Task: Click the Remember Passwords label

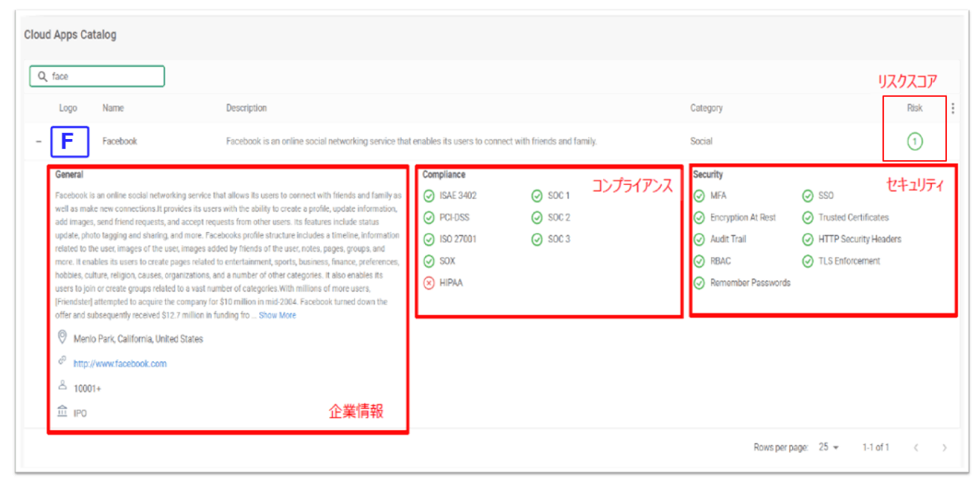Action: pyautogui.click(x=750, y=283)
